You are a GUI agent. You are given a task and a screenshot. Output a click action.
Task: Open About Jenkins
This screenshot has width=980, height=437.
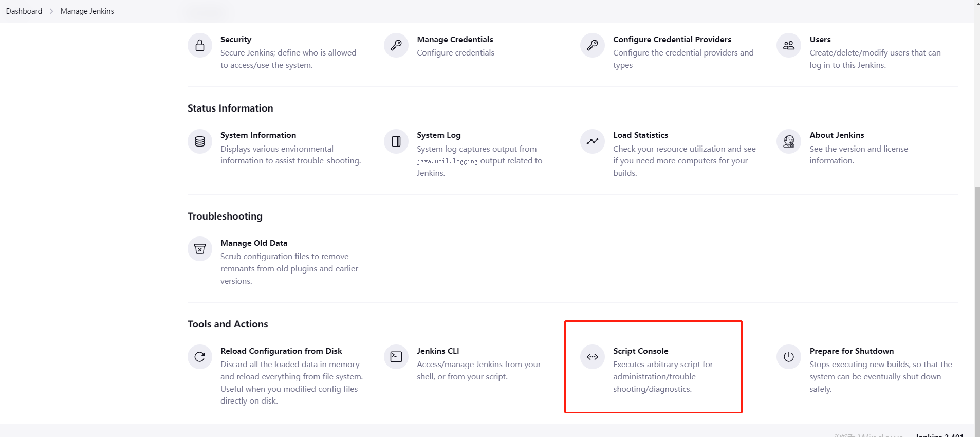click(x=837, y=135)
